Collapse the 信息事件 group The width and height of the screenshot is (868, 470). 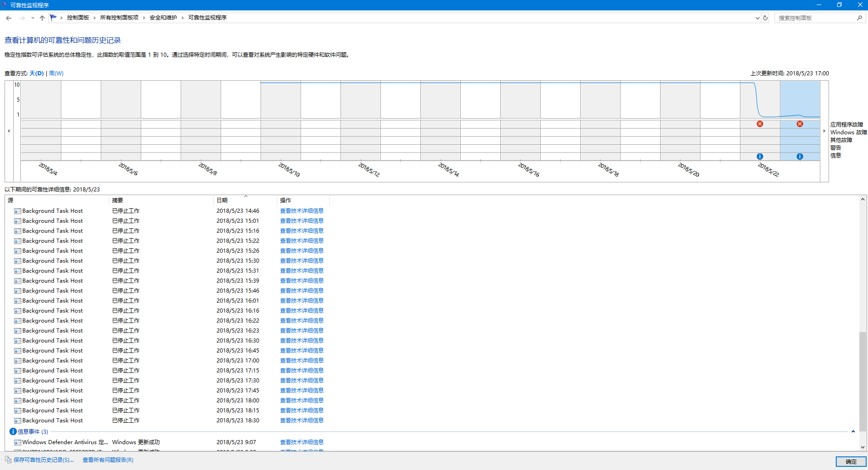point(853,431)
